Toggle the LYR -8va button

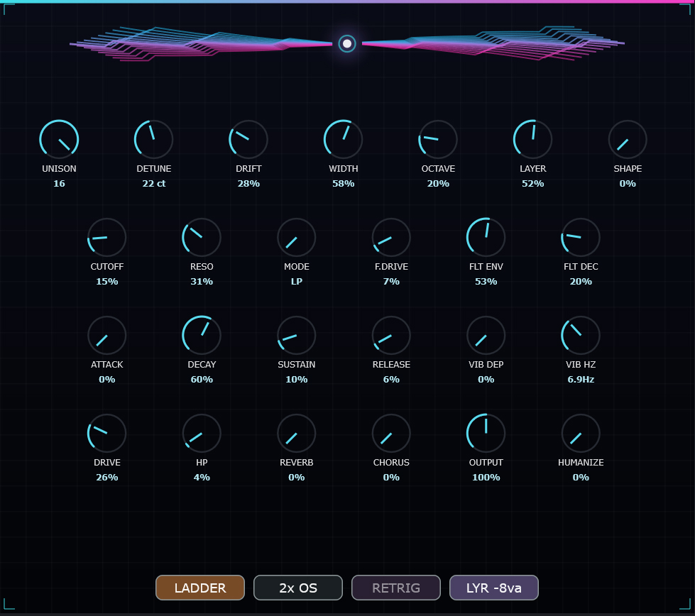click(494, 588)
